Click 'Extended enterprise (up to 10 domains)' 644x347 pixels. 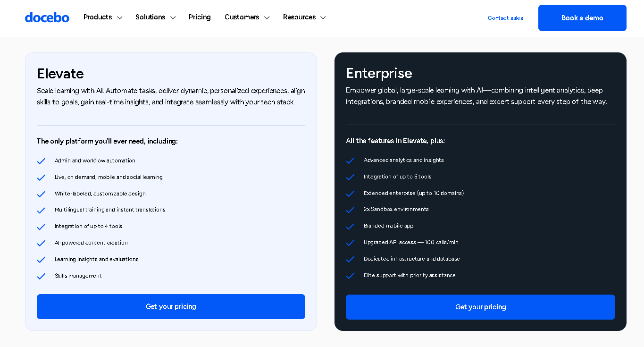pyautogui.click(x=414, y=193)
